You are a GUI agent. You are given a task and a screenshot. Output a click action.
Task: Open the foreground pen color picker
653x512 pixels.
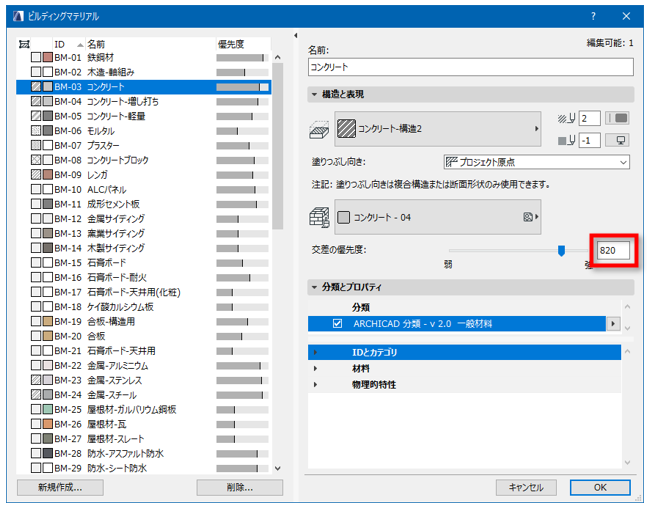click(617, 118)
